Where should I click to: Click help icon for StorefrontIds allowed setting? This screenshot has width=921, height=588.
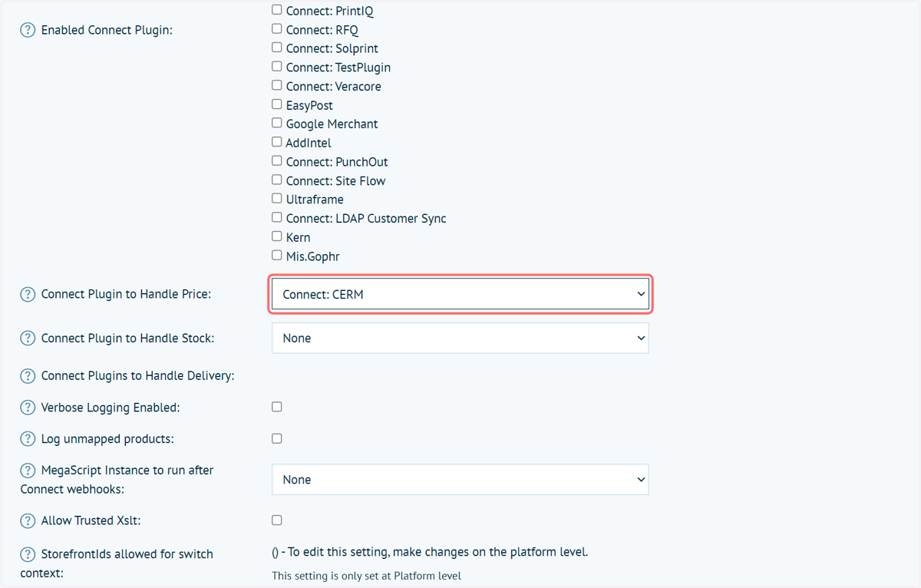click(28, 554)
